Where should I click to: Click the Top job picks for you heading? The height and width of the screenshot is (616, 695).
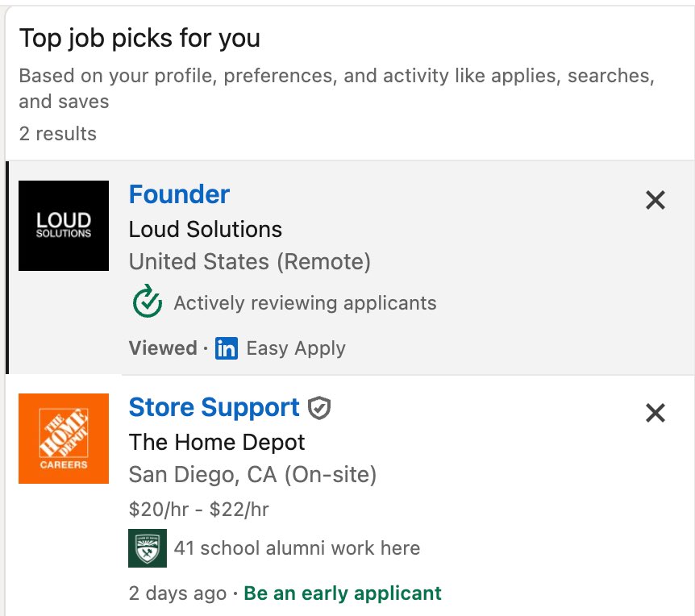click(139, 38)
